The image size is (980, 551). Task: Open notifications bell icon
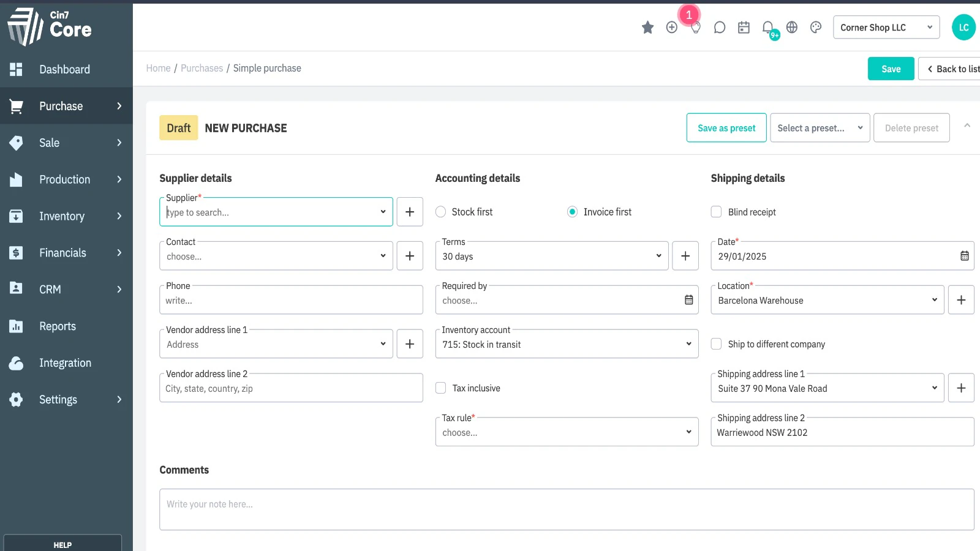(768, 28)
